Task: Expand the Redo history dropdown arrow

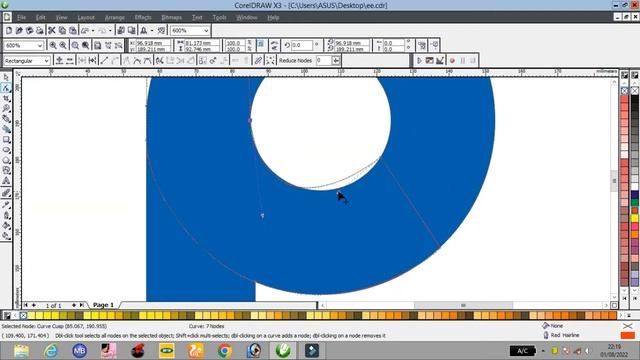Action: point(110,31)
